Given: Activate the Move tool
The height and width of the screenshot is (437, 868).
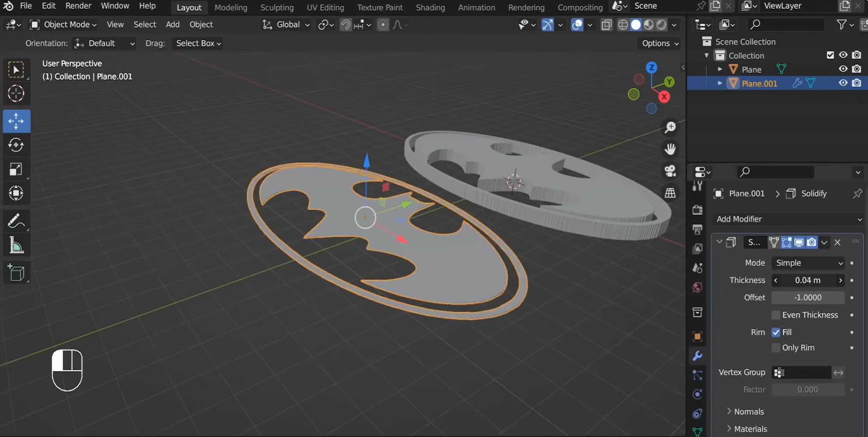Looking at the screenshot, I should point(16,121).
